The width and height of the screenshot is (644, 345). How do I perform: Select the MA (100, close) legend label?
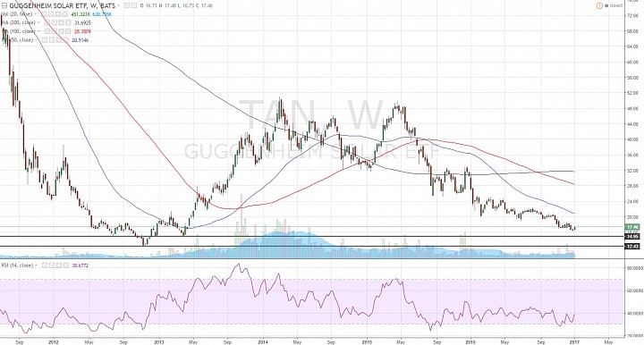[19, 31]
